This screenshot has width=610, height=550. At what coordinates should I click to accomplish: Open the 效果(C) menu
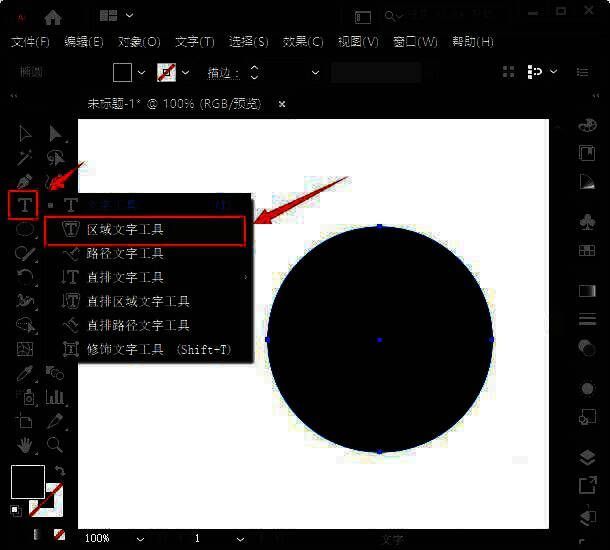[x=303, y=42]
